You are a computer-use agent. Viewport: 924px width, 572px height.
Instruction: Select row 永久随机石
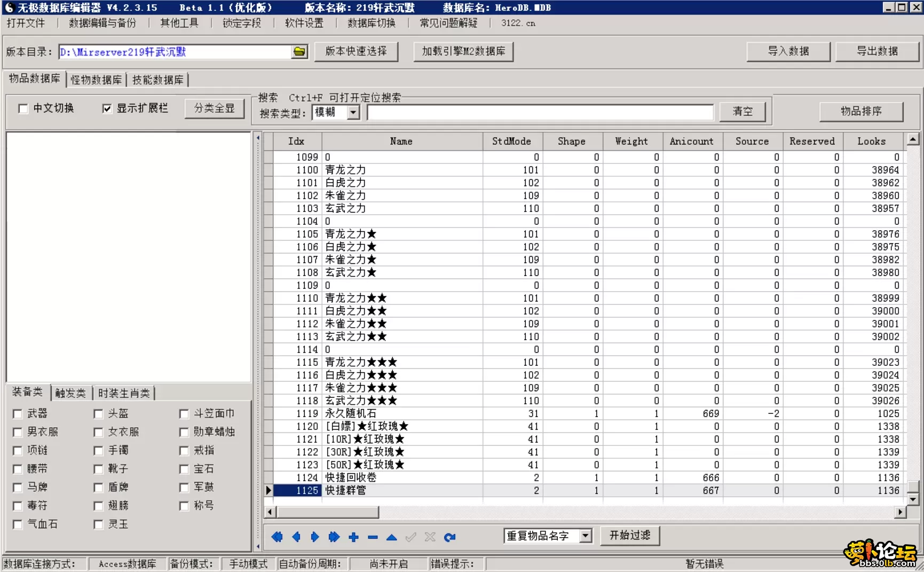click(x=588, y=413)
